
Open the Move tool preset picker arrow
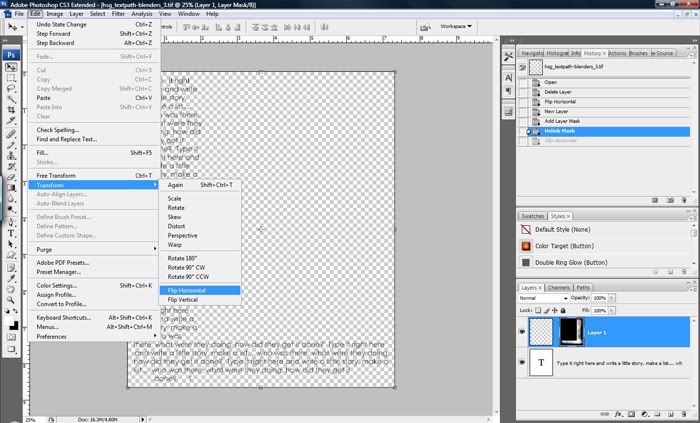[23, 27]
